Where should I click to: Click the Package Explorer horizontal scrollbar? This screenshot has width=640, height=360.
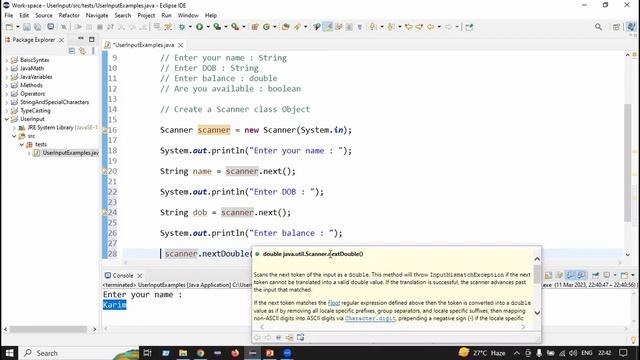[x=48, y=329]
